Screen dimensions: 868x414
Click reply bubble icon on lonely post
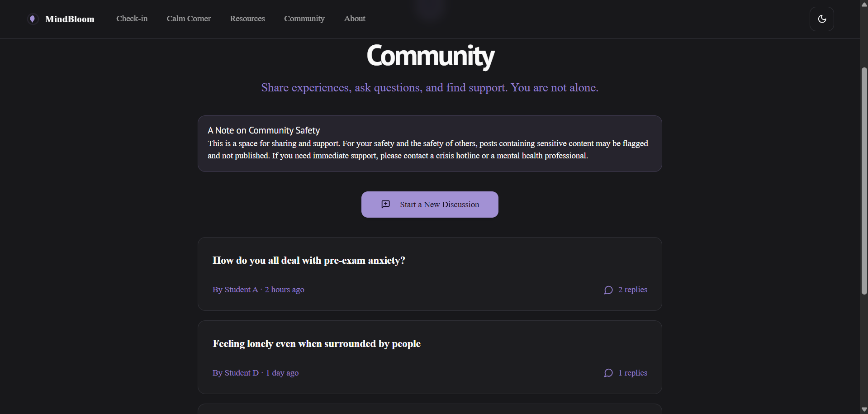coord(608,373)
